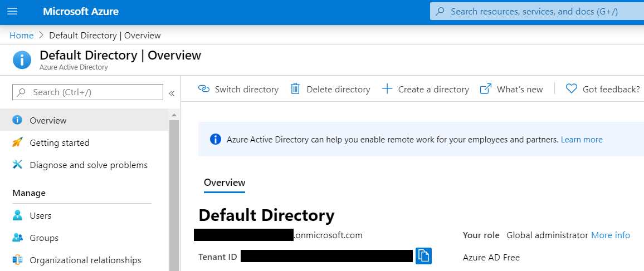Click the rocket icon for Getting started
The height and width of the screenshot is (271, 644).
[x=17, y=142]
